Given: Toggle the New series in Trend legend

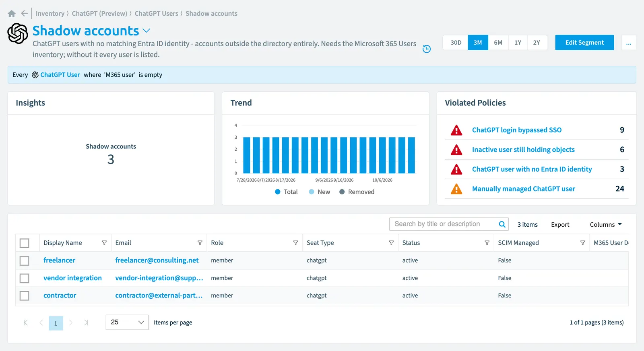Looking at the screenshot, I should pos(320,192).
